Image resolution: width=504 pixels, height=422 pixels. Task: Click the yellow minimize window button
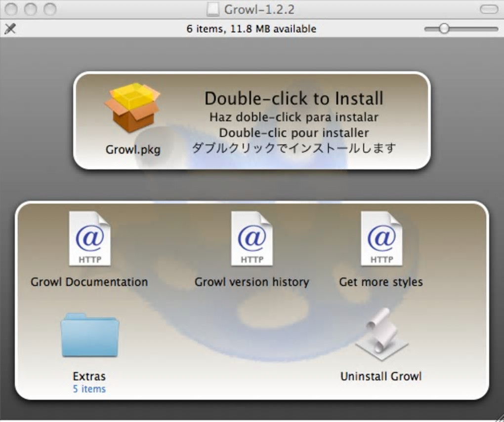point(31,9)
